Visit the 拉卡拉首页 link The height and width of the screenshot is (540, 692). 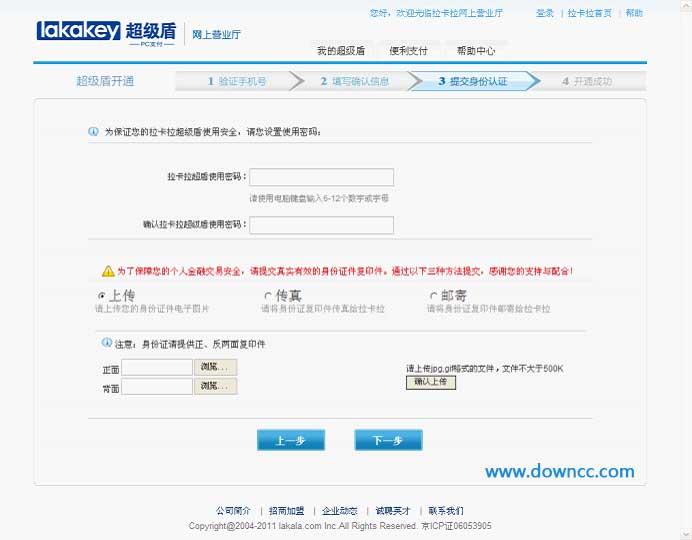[x=590, y=14]
